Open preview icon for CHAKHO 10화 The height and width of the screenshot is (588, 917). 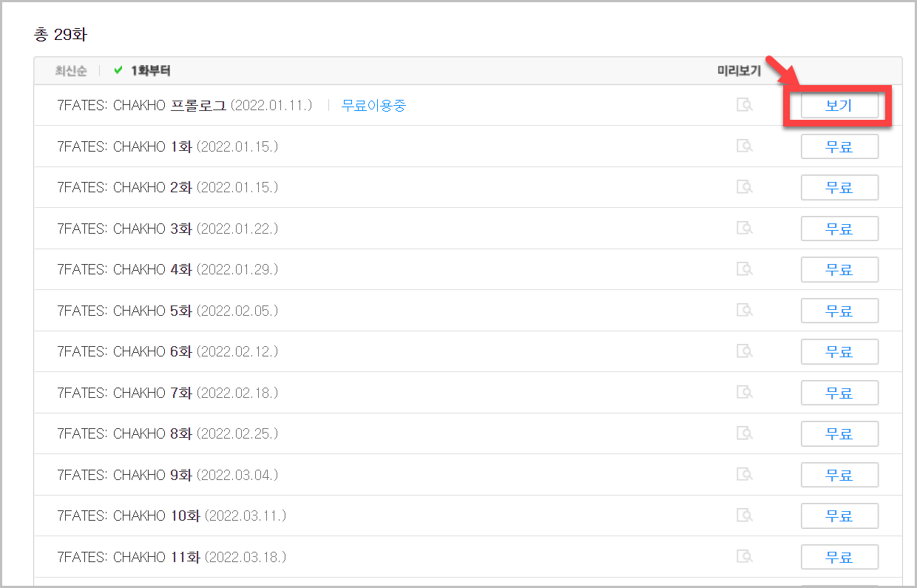pyautogui.click(x=745, y=516)
